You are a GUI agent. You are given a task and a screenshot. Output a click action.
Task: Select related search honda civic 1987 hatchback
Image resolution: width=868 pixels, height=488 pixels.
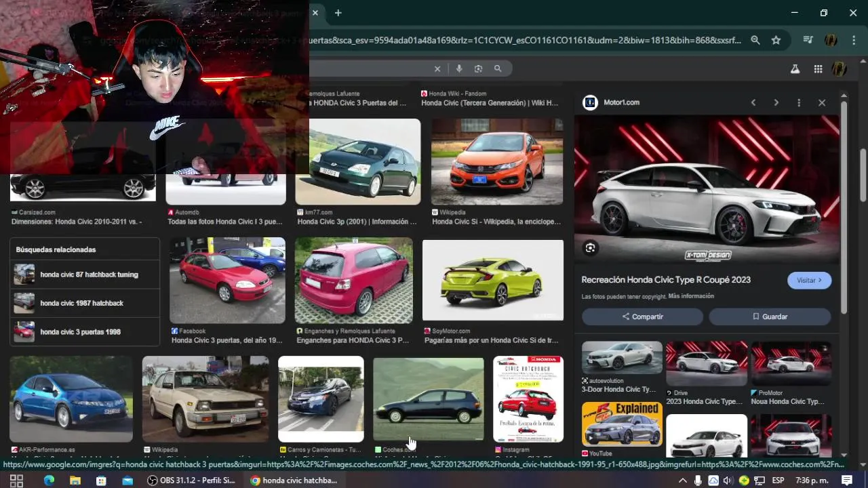click(85, 303)
